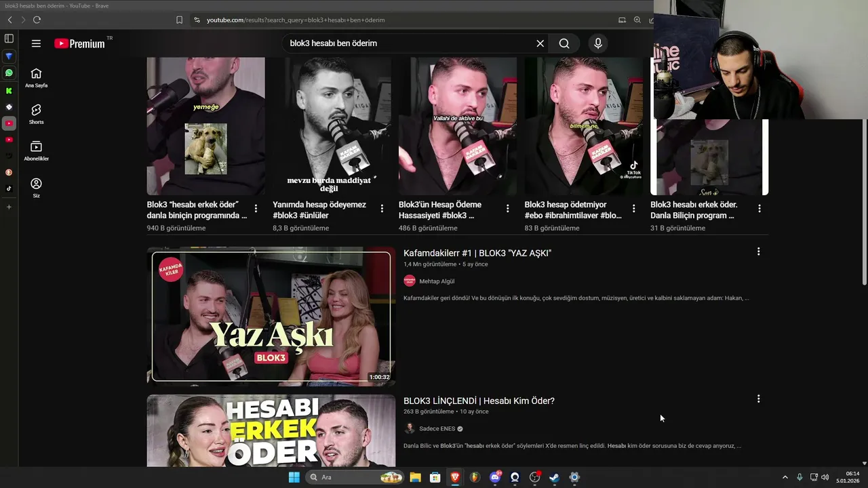Open 'Kafamdakilerr #1 | BLOK3 "YAZ AŞKI"' title
Screen dimensions: 868x488
pyautogui.click(x=477, y=253)
